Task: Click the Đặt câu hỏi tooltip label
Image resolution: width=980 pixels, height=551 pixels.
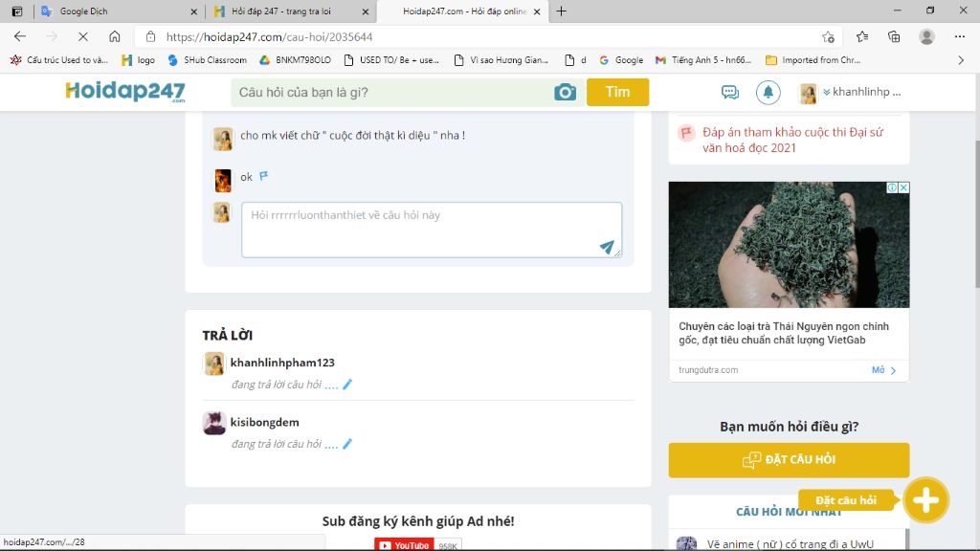Action: [x=846, y=499]
